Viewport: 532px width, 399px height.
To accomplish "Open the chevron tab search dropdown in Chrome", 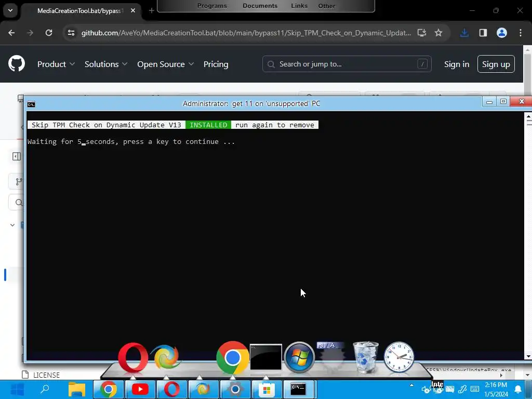I will pos(10,10).
